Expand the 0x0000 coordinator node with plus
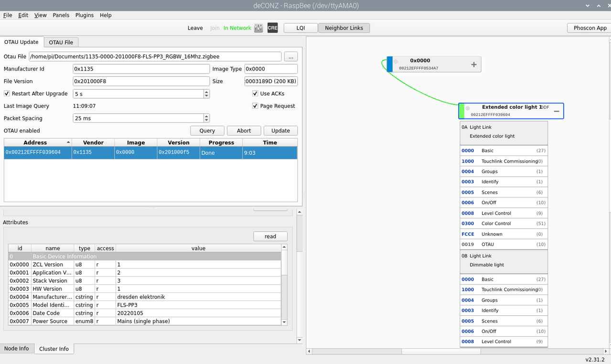Viewport: 611px width, 364px height. (474, 64)
